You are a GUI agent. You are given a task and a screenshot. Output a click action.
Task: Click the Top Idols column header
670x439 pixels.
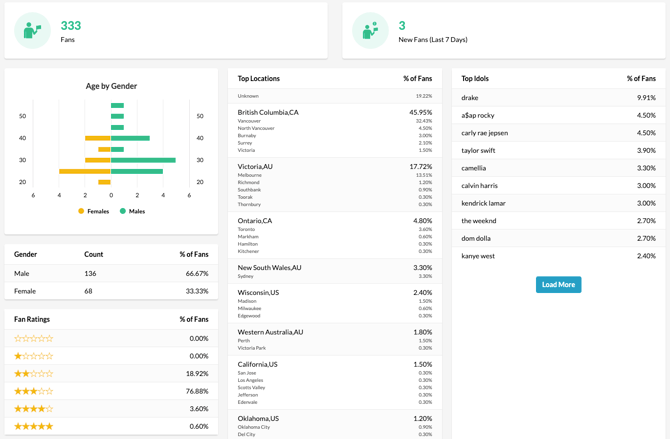click(x=475, y=79)
